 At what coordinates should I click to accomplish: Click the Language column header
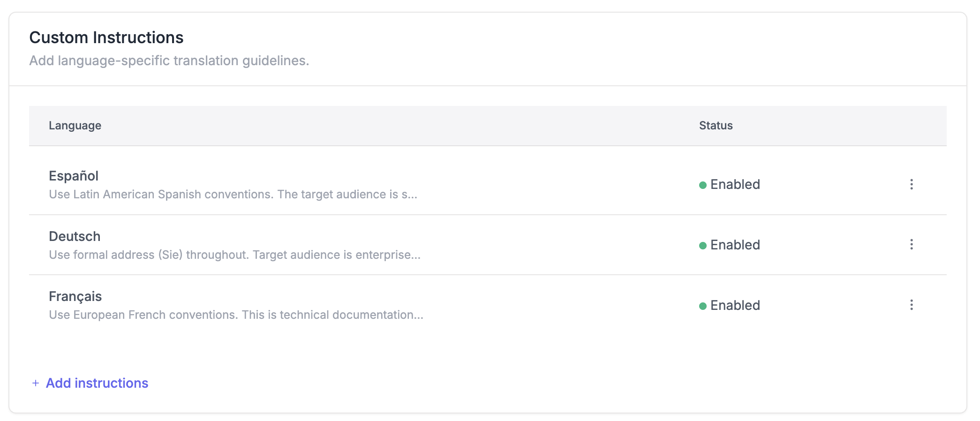click(75, 125)
